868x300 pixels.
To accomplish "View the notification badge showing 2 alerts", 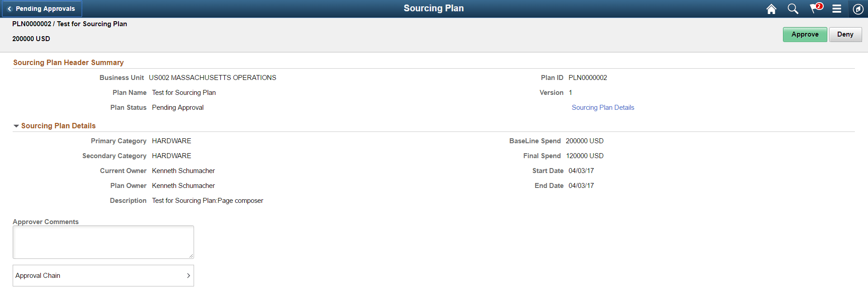I will coord(820,5).
